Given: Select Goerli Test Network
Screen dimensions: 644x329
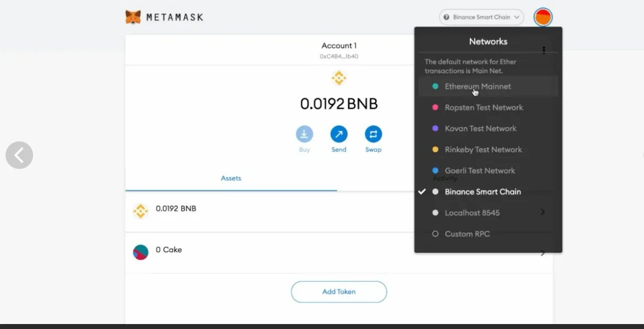Looking at the screenshot, I should point(488,171).
